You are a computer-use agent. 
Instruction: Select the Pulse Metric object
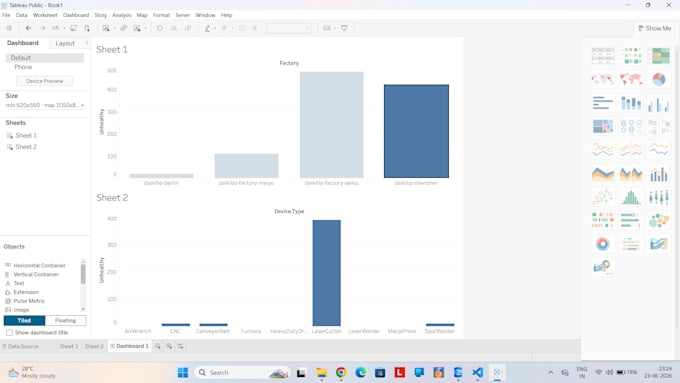(29, 301)
